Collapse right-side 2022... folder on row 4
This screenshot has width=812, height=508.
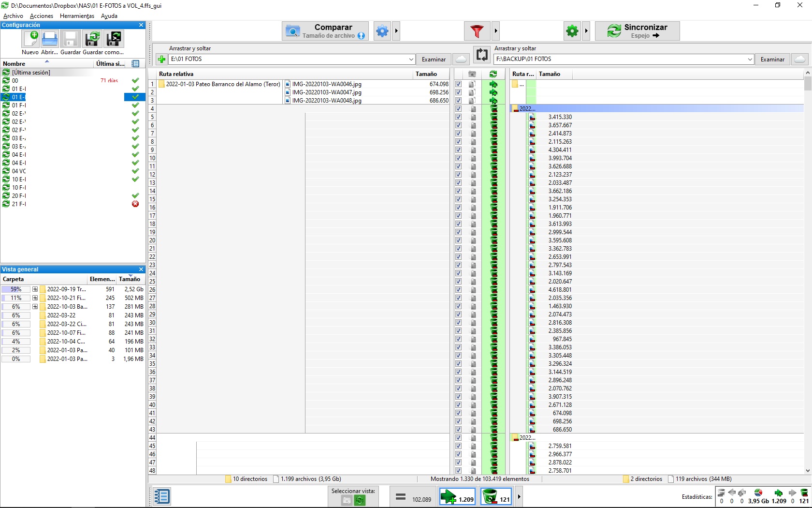tap(515, 109)
